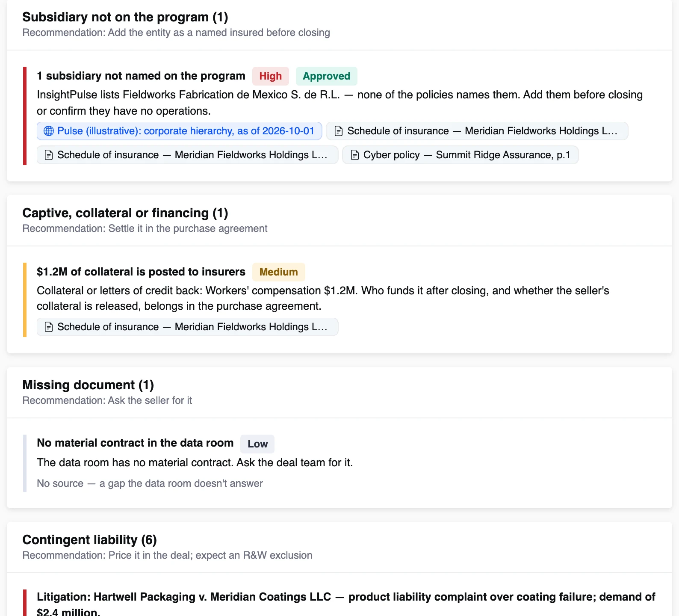The image size is (679, 616).
Task: Click the Low severity badge
Action: pos(257,444)
